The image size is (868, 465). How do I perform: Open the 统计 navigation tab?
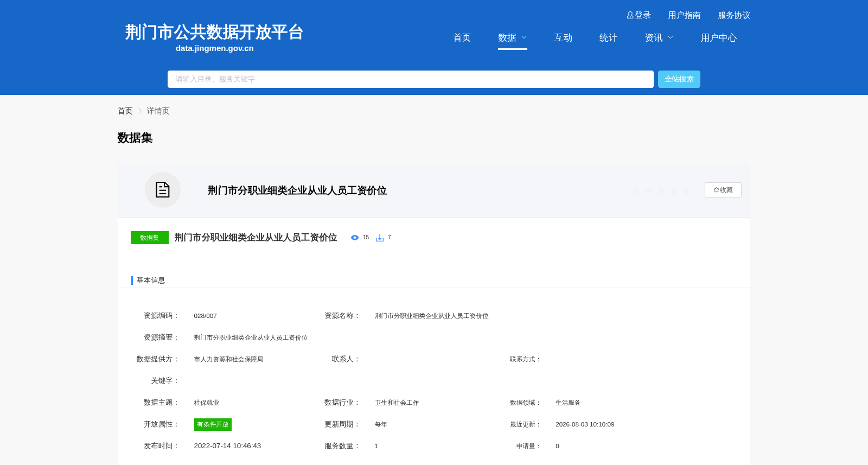tap(608, 37)
